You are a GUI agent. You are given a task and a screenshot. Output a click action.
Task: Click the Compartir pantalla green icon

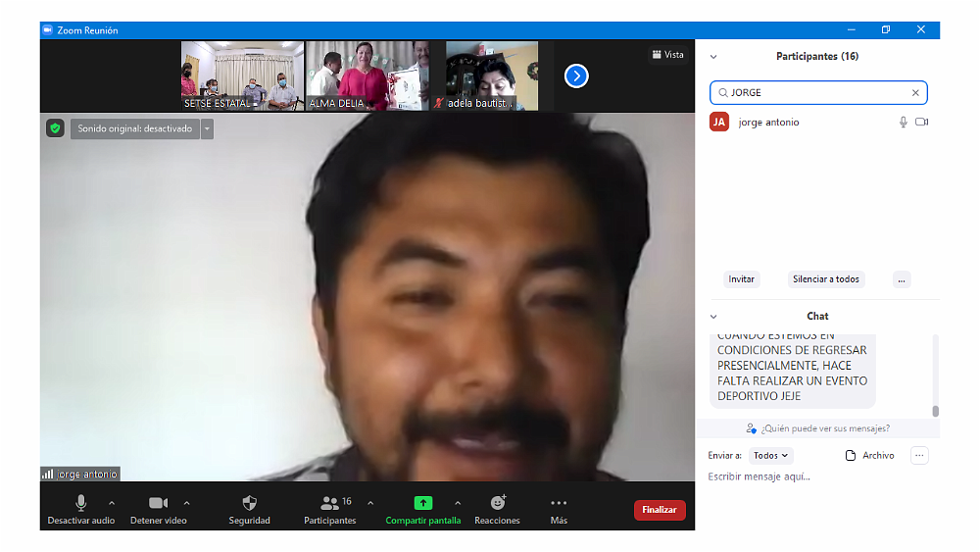tap(423, 503)
